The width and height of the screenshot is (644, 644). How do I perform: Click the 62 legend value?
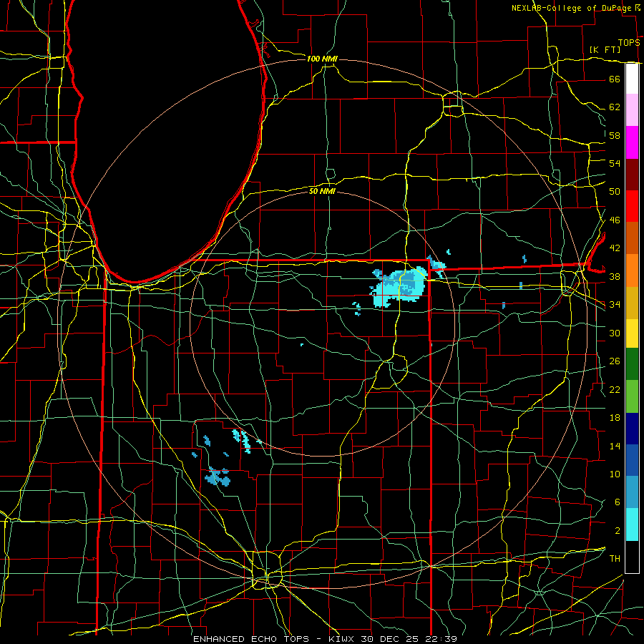click(615, 107)
